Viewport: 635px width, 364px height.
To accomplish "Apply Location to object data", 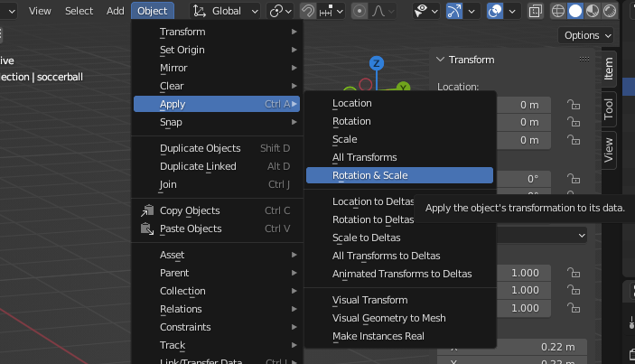I will (400, 103).
